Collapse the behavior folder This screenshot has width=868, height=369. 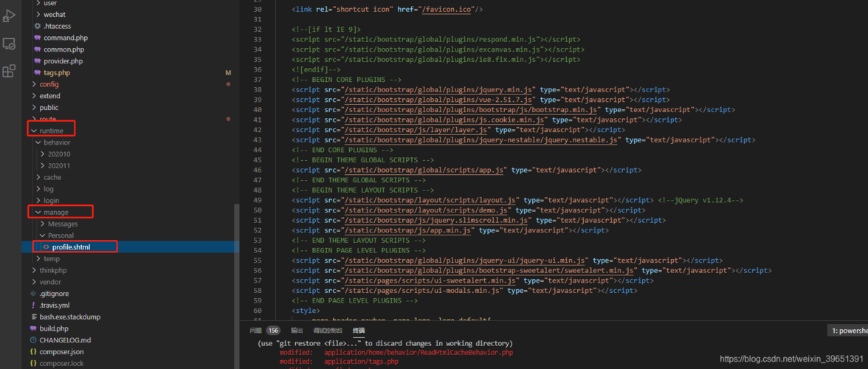point(38,142)
